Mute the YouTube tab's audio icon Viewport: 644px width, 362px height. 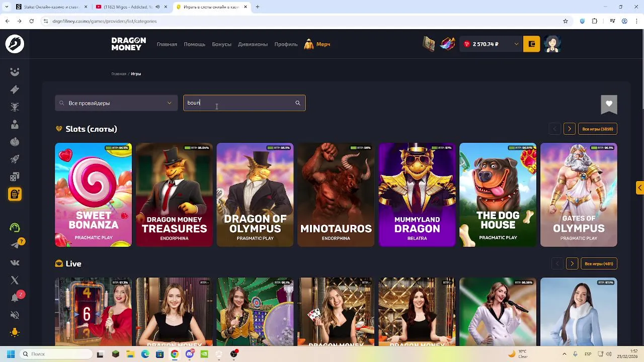tap(158, 7)
